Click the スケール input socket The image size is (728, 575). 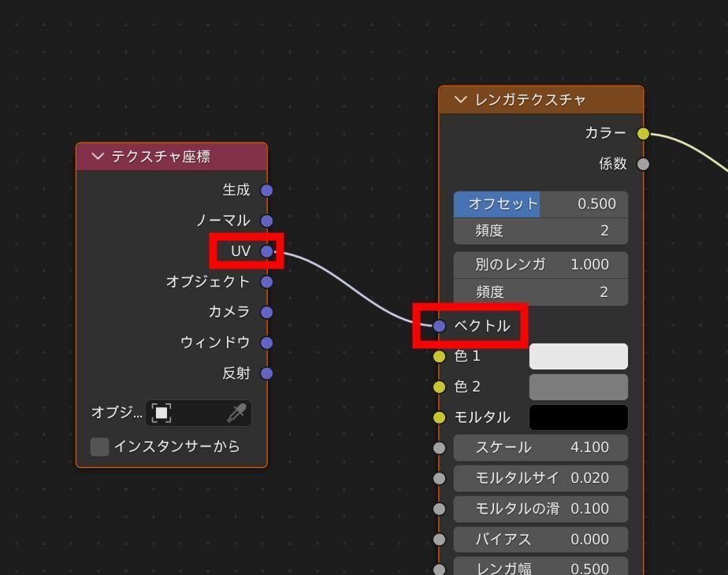pos(439,448)
